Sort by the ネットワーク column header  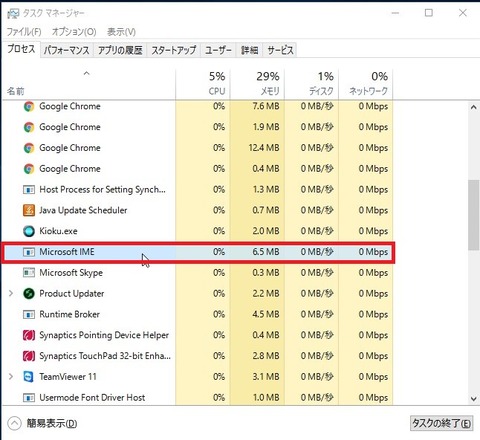pyautogui.click(x=366, y=84)
